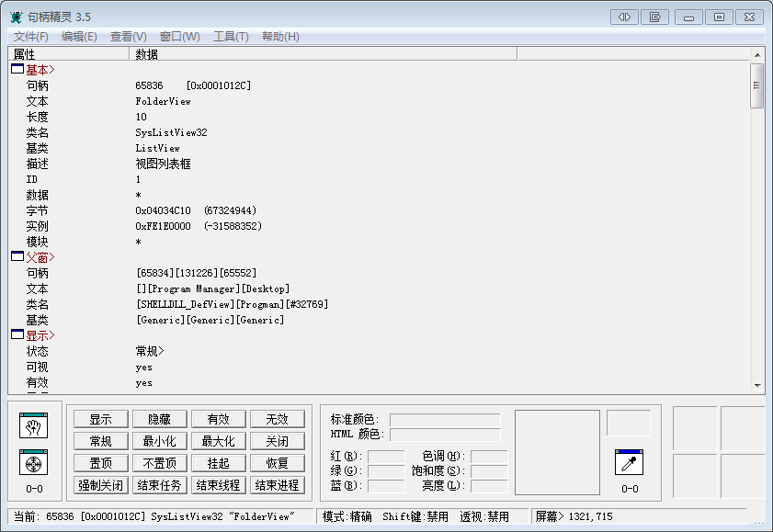Image resolution: width=773 pixels, height=532 pixels.
Task: Click the vertical scrollbar thumb
Action: [x=756, y=85]
